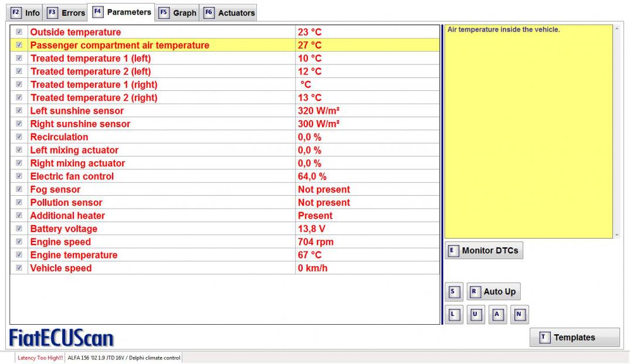
Task: Switch to the Graph tab
Action: point(178,13)
